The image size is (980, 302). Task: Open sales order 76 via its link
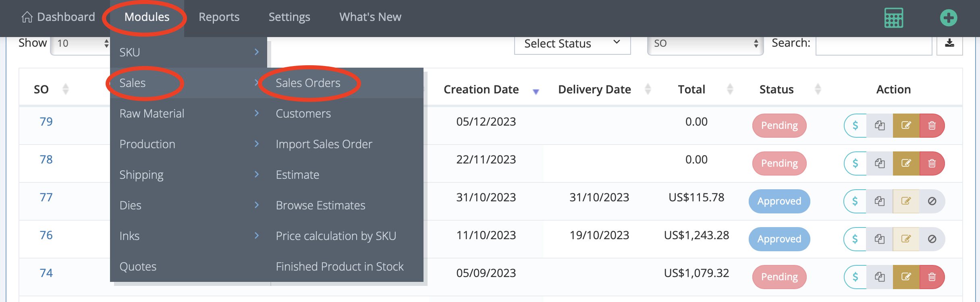pyautogui.click(x=46, y=234)
